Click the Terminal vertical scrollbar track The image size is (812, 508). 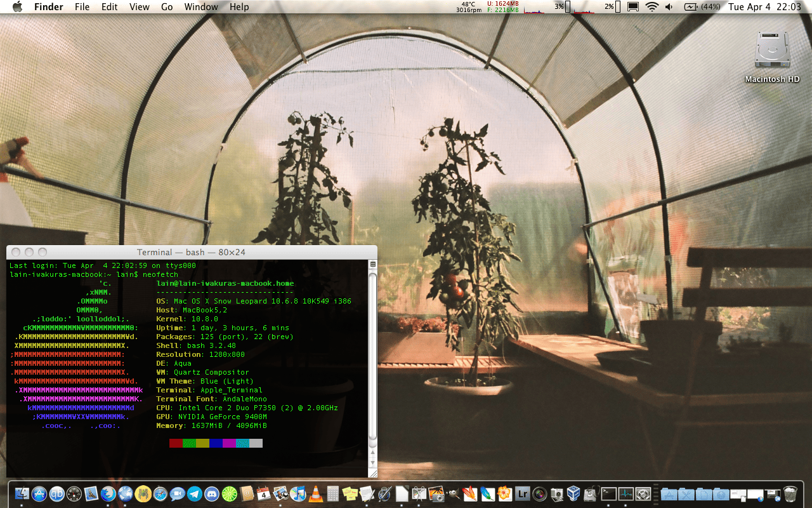[373, 356]
